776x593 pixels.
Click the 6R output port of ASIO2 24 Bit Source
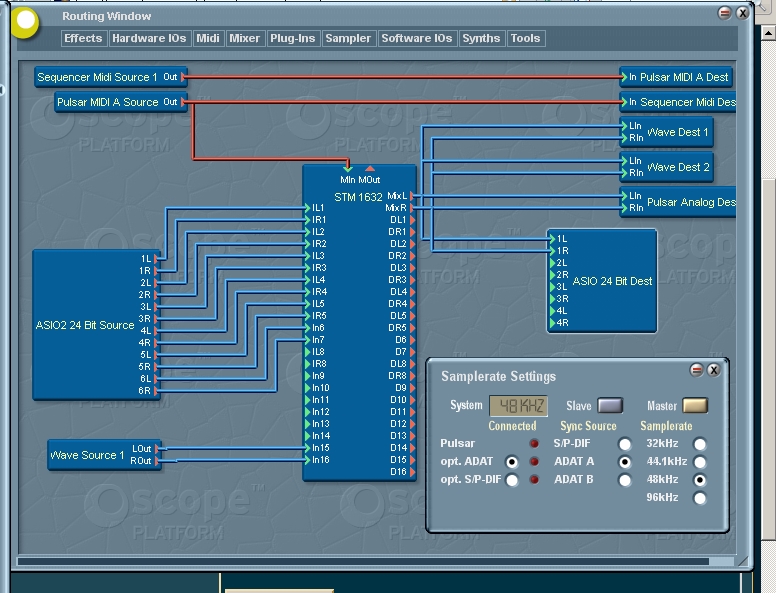tap(156, 391)
